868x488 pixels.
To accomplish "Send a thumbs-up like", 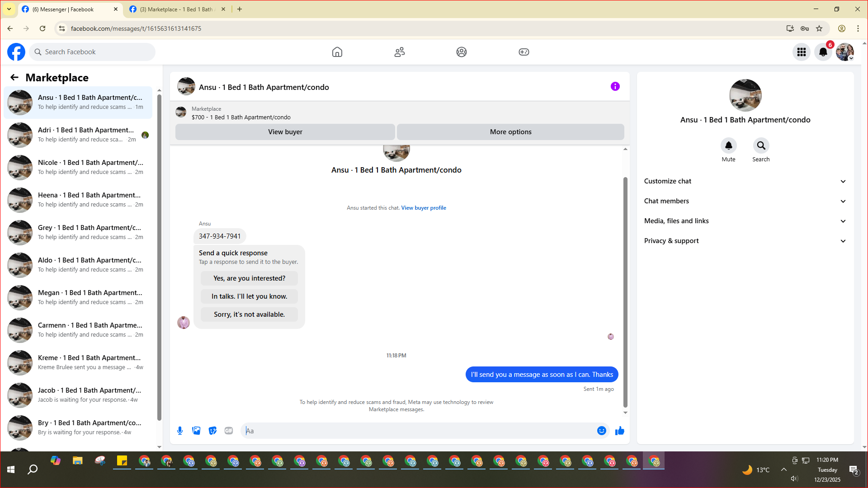I will 619,431.
